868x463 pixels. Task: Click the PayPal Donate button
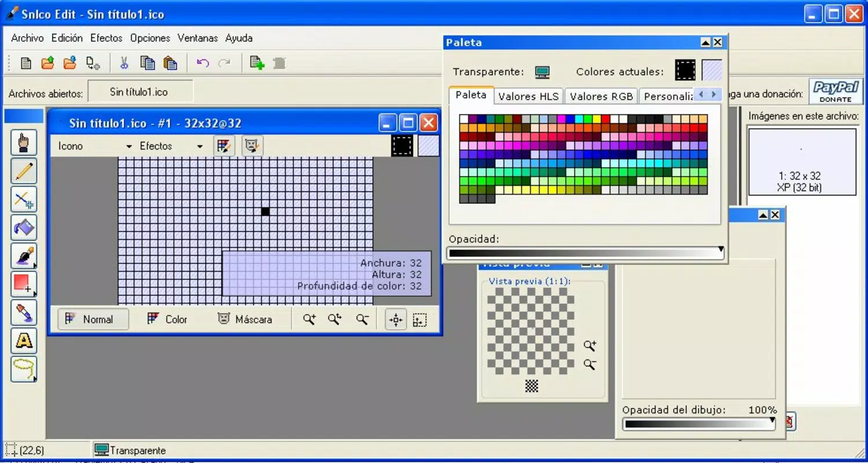[836, 91]
